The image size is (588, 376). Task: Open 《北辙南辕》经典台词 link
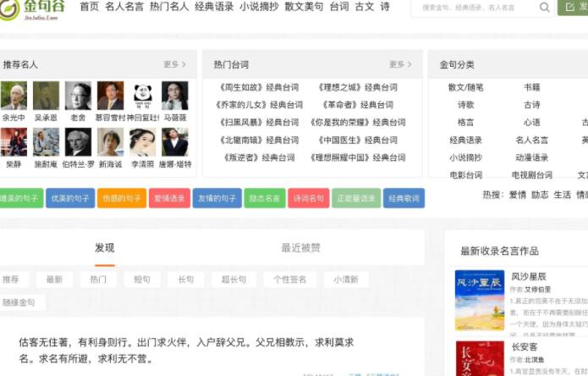[x=259, y=140]
